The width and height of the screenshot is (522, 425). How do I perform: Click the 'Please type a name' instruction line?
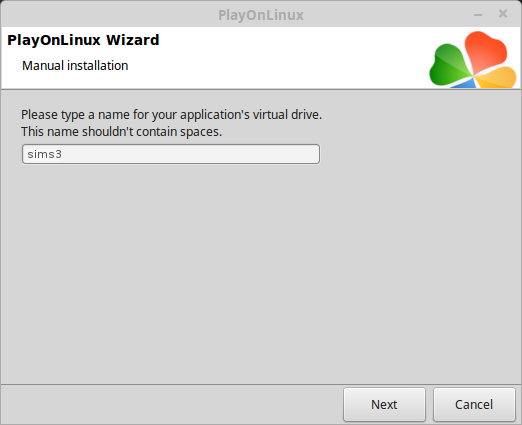(171, 115)
